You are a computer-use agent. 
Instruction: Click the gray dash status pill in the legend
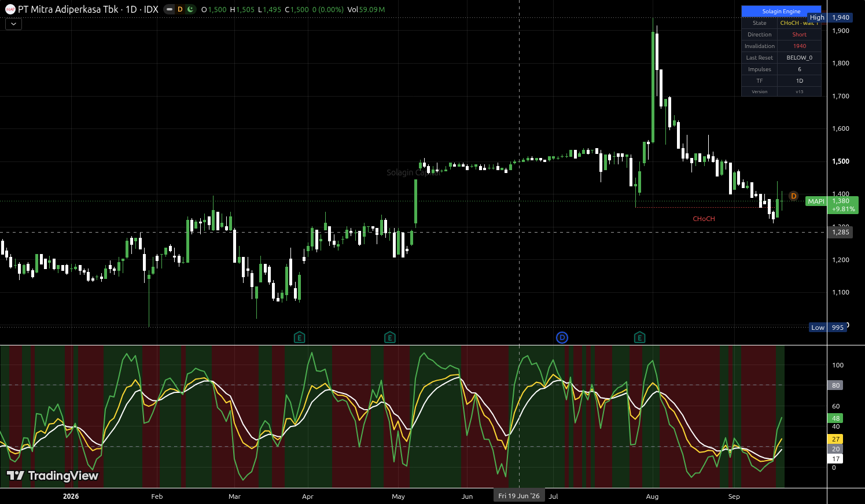169,9
